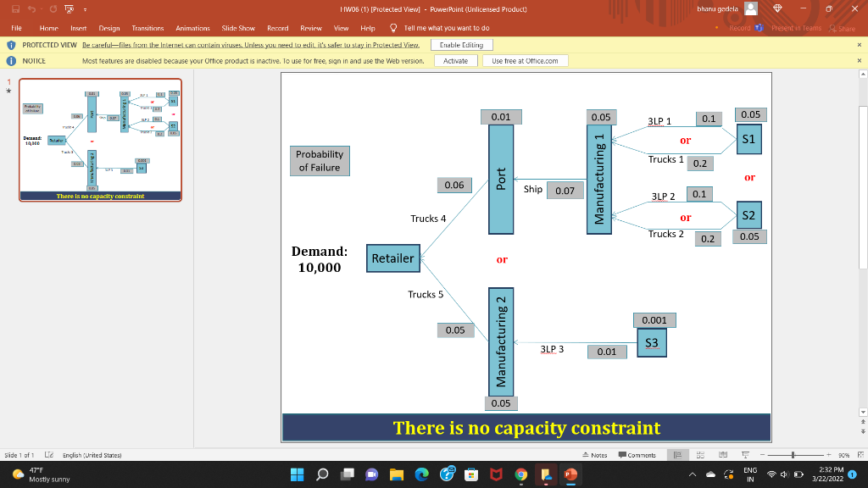This screenshot has width=868, height=488.
Task: Toggle the Notes pane
Action: pyautogui.click(x=597, y=454)
